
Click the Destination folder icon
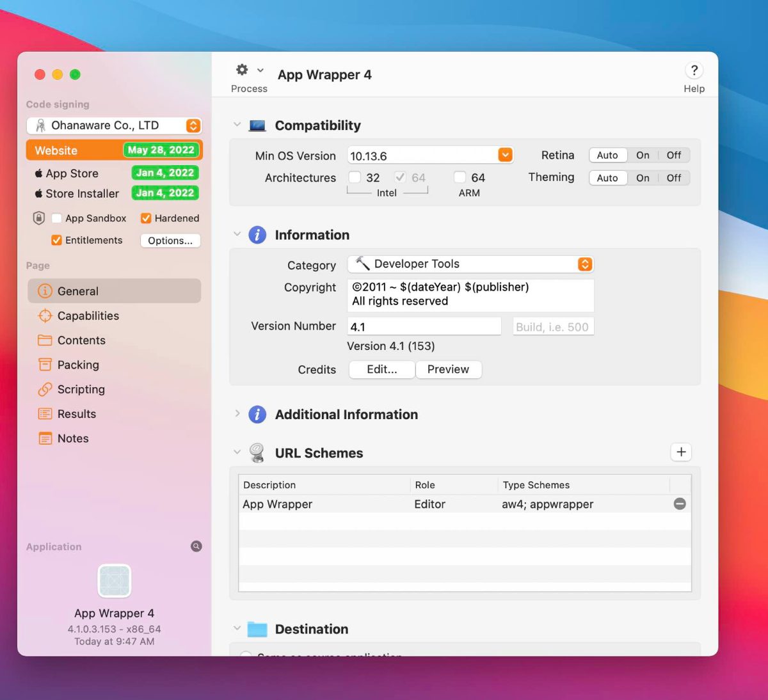(x=257, y=629)
